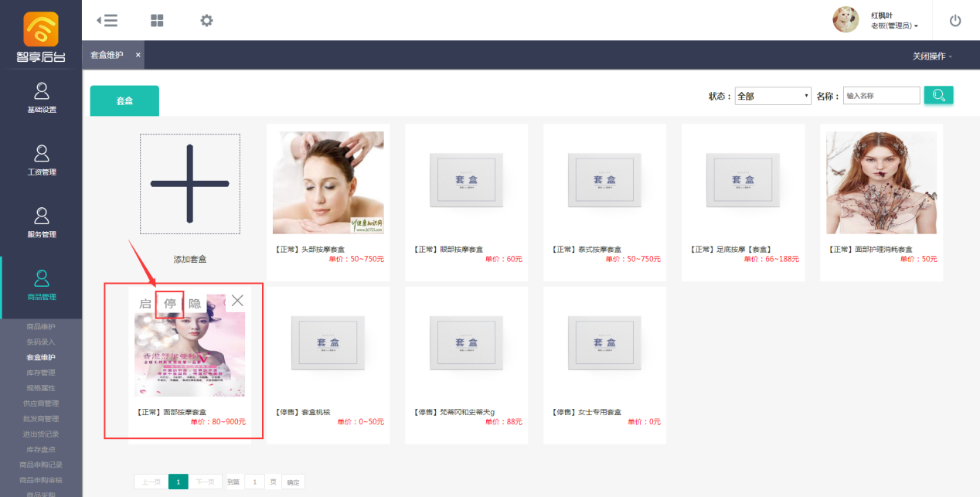
Task: Expand the 老板(管理员) role dropdown
Action: pos(894,26)
